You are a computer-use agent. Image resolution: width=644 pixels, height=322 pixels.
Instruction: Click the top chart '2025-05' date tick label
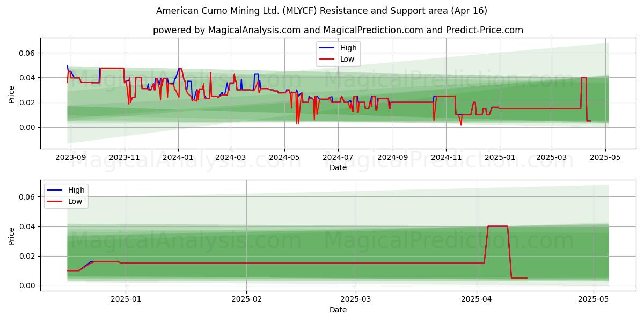[x=605, y=158]
